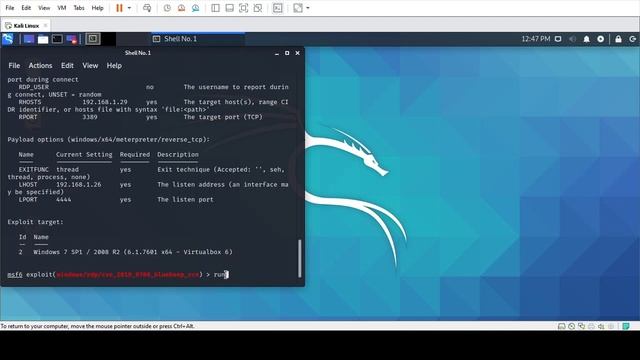Open the notifications bell in Kali tray

[x=587, y=39]
